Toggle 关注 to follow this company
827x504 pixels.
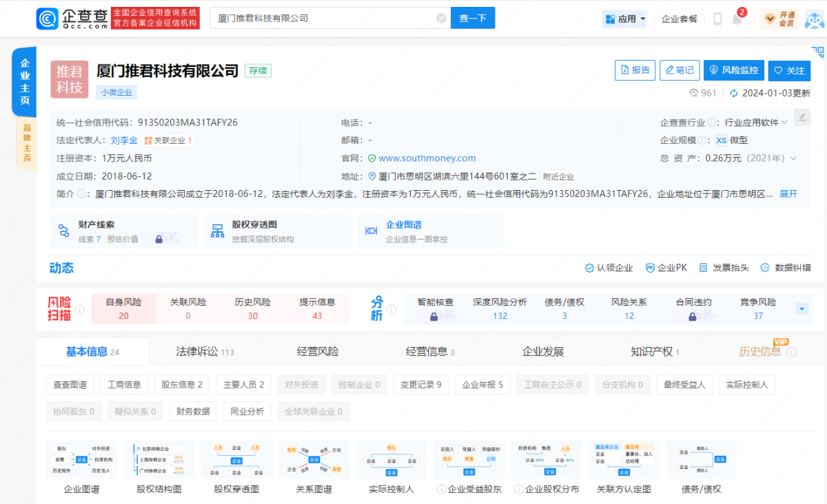click(789, 70)
